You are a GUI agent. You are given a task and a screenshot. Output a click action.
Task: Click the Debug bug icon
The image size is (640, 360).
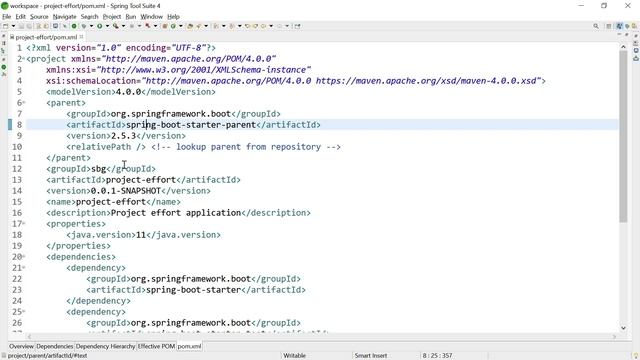84,26
